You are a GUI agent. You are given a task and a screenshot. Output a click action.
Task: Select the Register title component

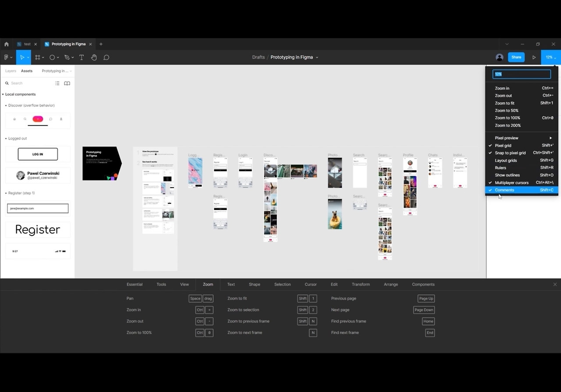coord(38,230)
